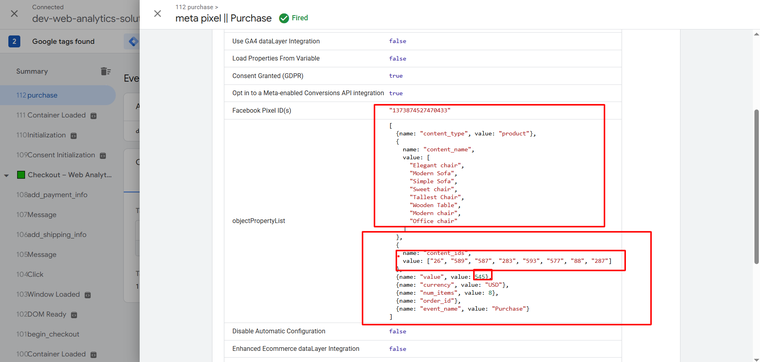Click the 102 DOM Ready badge icon
The image size is (760, 362).
point(74,315)
